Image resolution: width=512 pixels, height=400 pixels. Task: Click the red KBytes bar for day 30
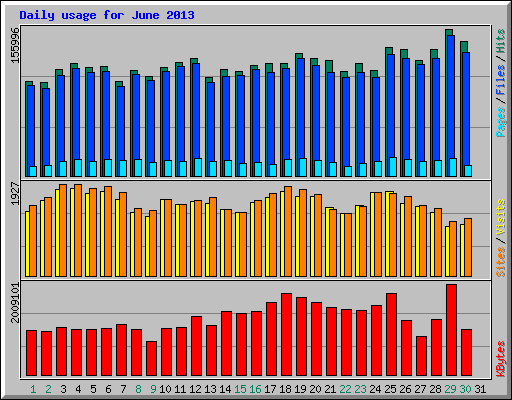coord(466,353)
